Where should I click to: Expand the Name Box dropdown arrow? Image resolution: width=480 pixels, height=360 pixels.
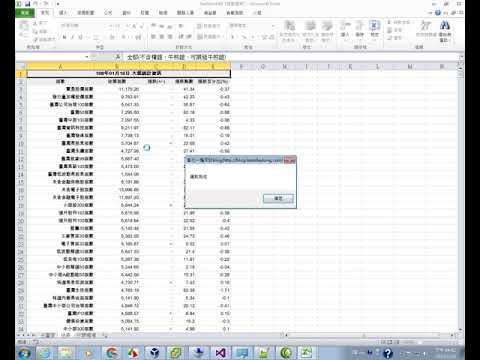pyautogui.click(x=87, y=57)
